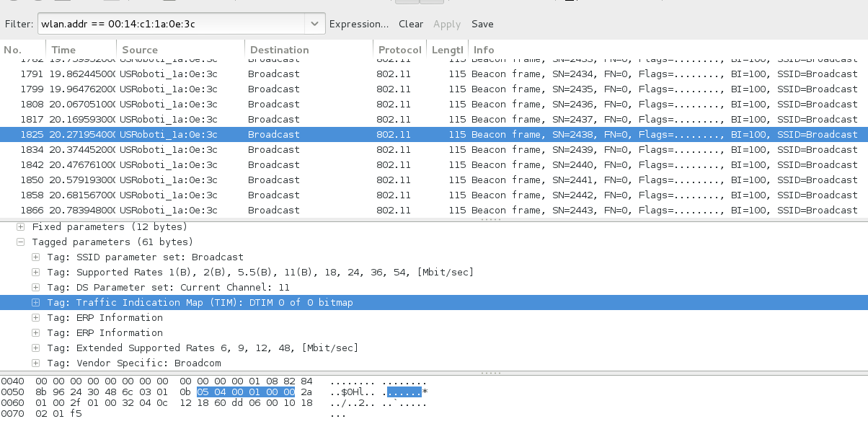
Task: Expand the DS Parameter set tag
Action: coord(36,288)
